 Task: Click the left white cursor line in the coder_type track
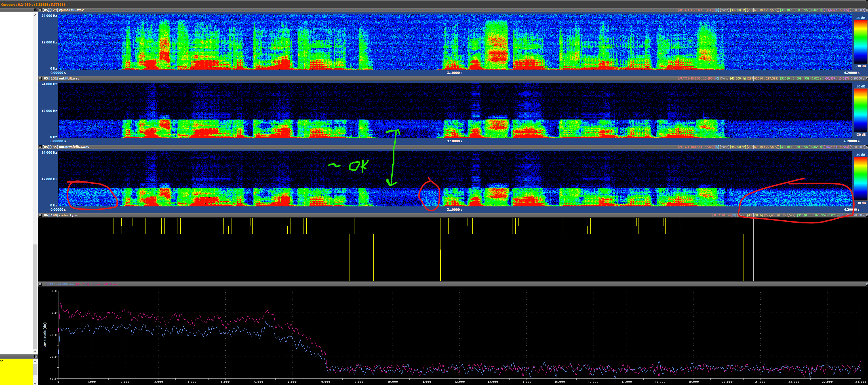754,250
